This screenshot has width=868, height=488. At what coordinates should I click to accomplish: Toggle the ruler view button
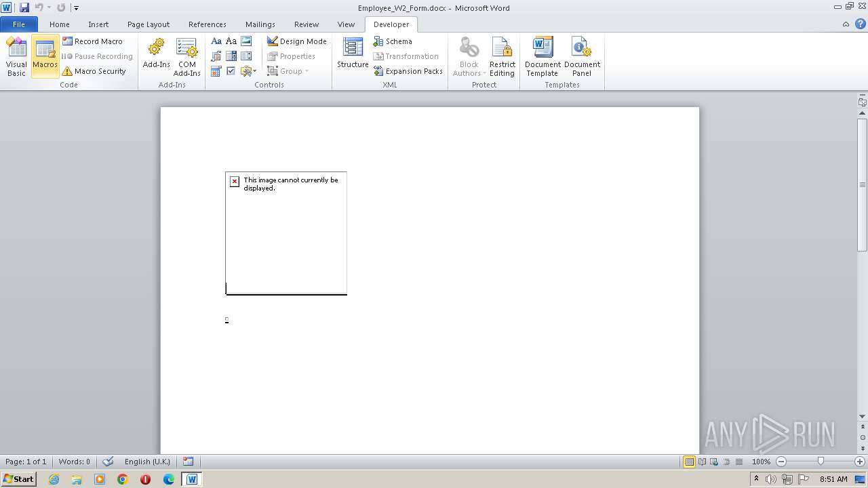coord(862,102)
